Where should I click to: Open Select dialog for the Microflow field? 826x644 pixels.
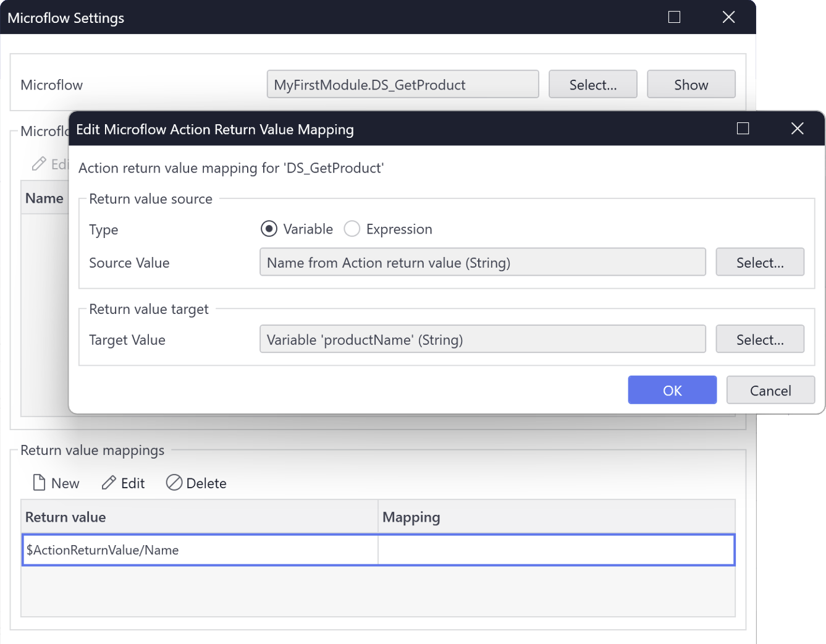[x=592, y=84]
